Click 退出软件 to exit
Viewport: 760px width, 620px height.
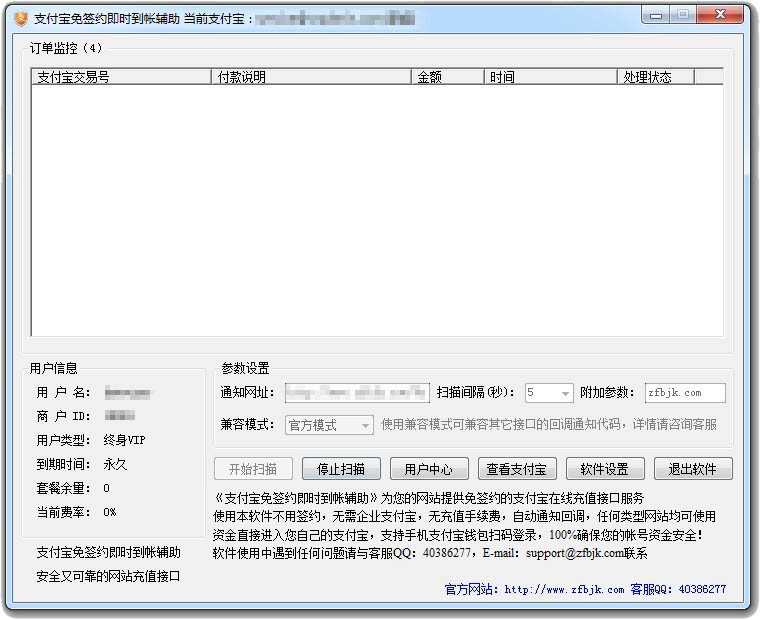pos(693,469)
